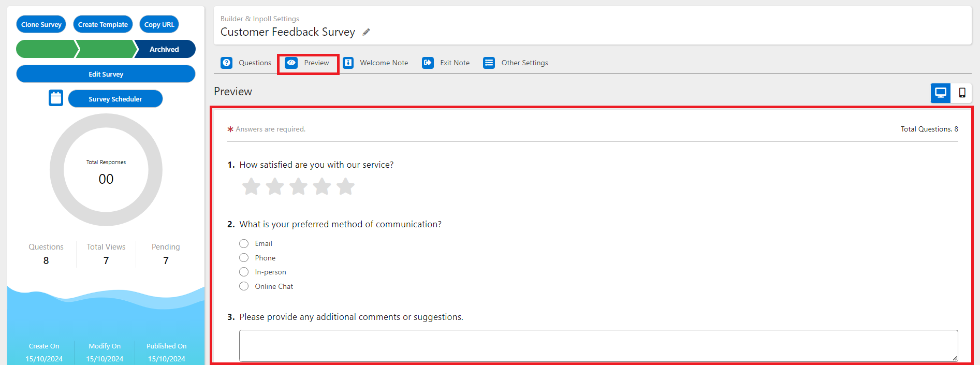Click the Preview section heading
980x365 pixels.
(x=233, y=92)
